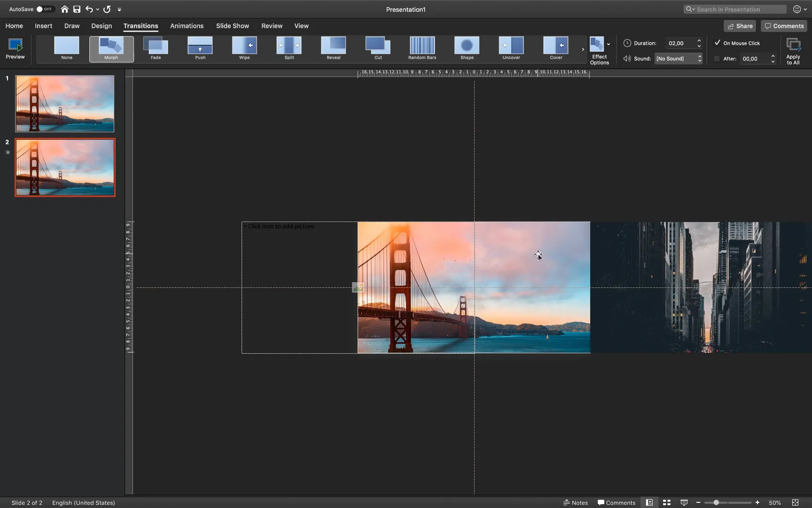Apply the Wipe transition
812x508 pixels.
pos(244,49)
